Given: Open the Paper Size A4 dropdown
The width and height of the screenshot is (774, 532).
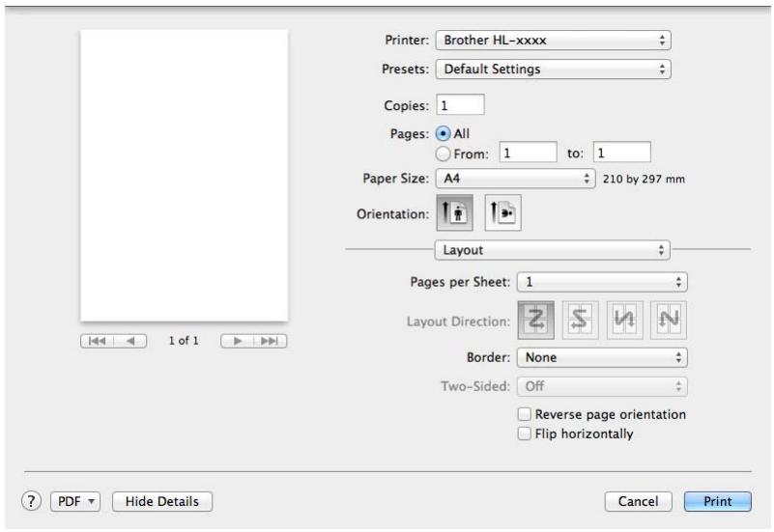Looking at the screenshot, I should point(515,178).
